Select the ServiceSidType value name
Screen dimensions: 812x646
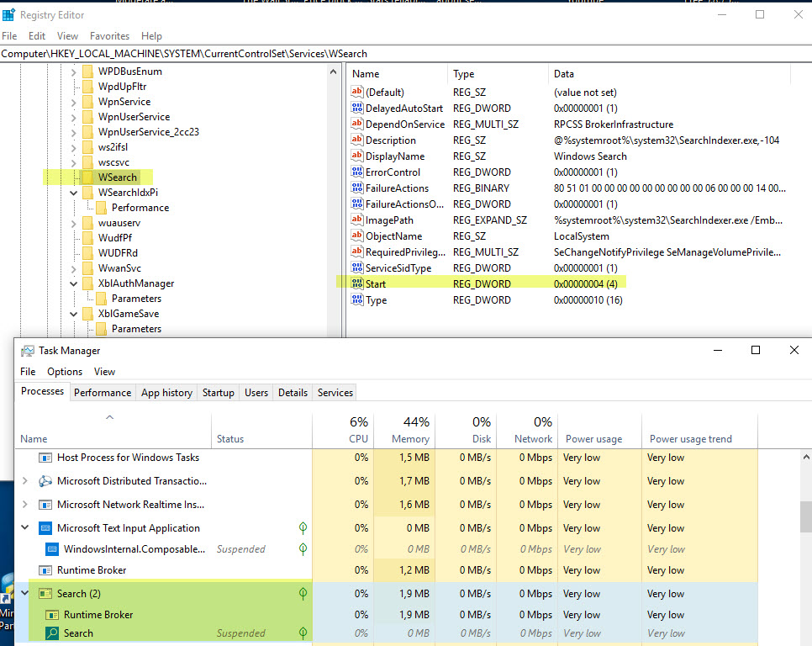[398, 267]
